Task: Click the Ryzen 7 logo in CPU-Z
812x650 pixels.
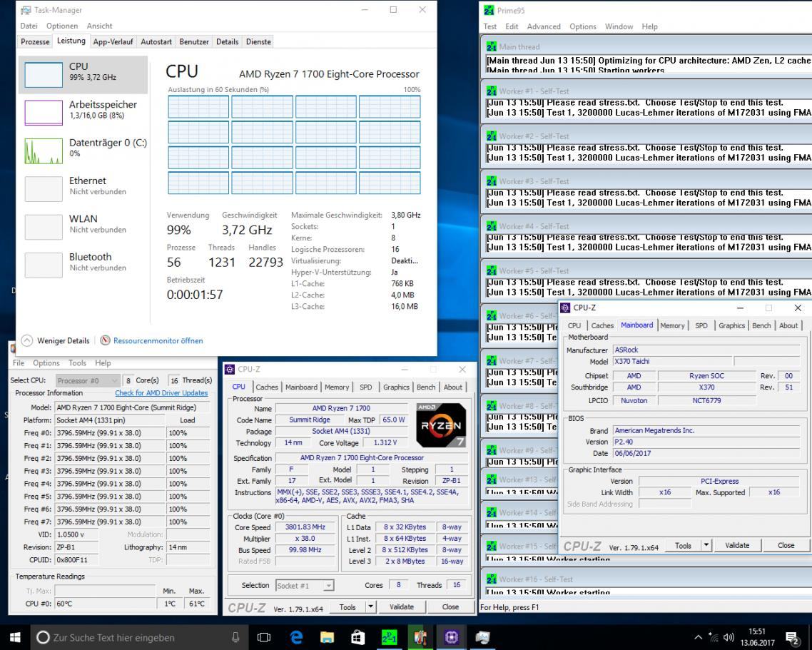Action: (x=441, y=425)
